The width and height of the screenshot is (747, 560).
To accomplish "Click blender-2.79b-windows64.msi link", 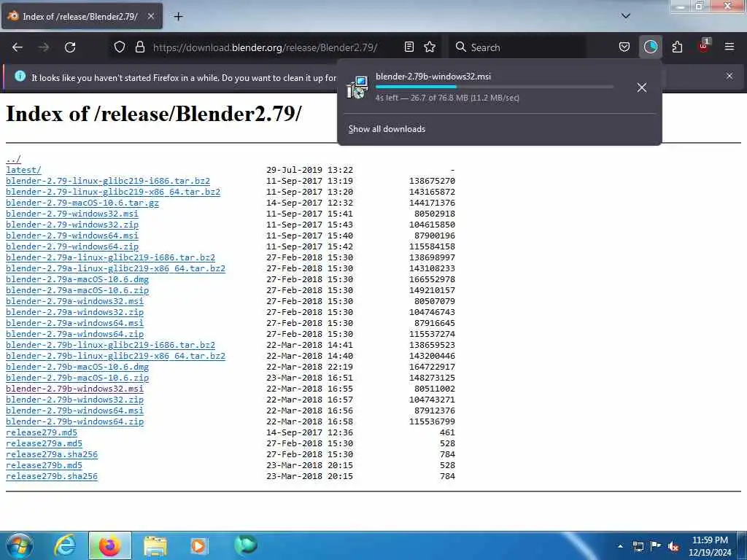I will coord(75,411).
